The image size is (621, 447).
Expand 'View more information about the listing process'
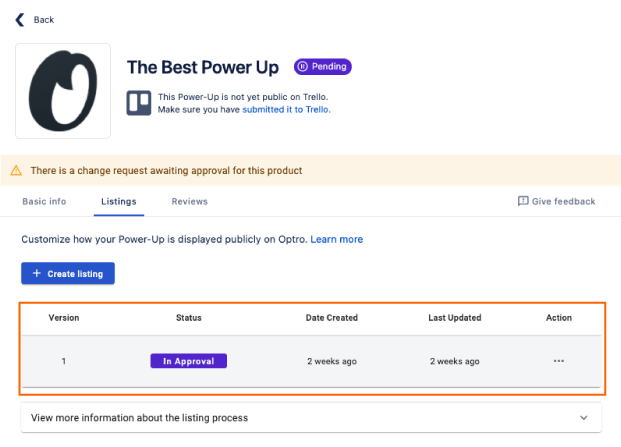point(311,418)
